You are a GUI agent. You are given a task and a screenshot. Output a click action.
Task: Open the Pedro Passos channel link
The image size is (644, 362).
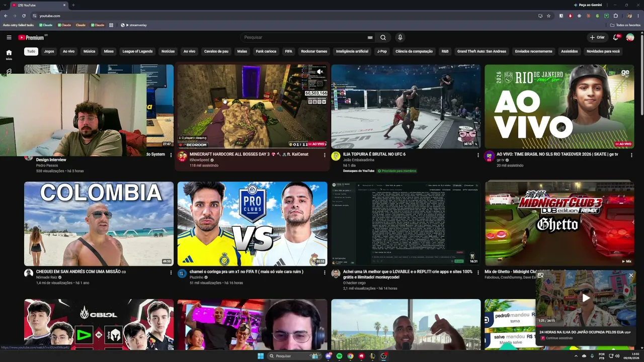tap(47, 165)
